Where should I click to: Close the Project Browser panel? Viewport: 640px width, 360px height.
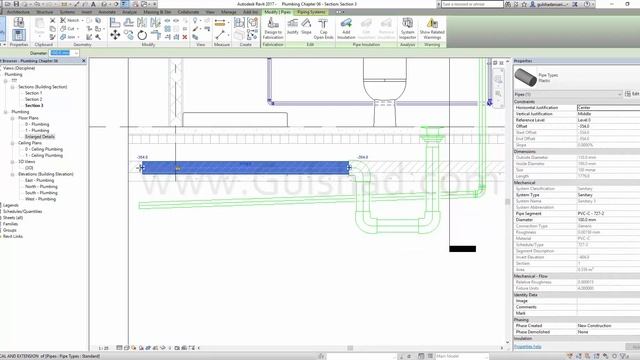pos(84,61)
